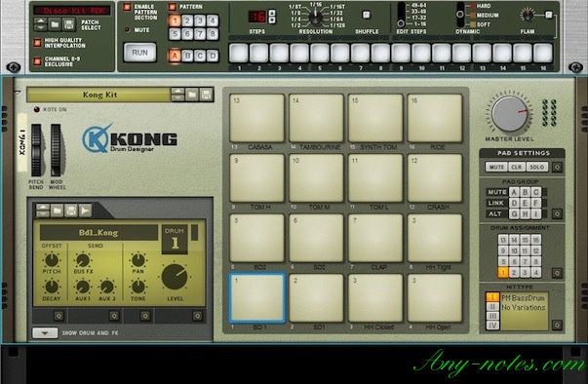The height and width of the screenshot is (384, 588).
Task: Select pattern bank B
Action: [x=187, y=57]
